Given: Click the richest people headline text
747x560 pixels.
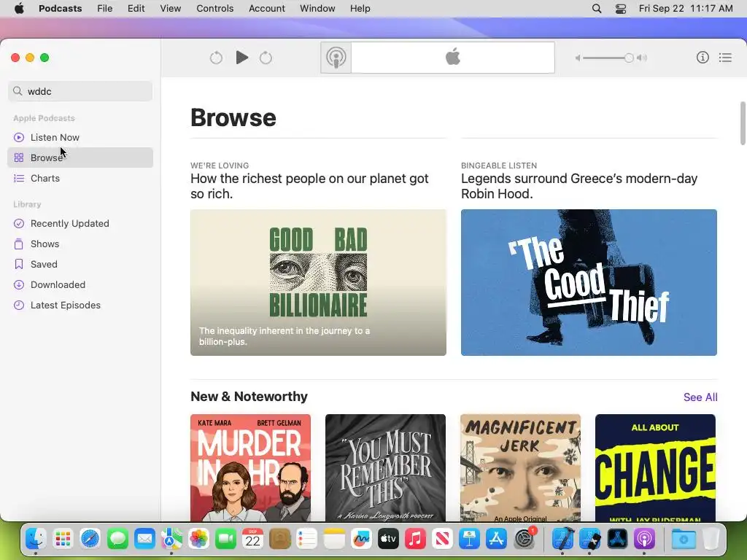Looking at the screenshot, I should 309,186.
